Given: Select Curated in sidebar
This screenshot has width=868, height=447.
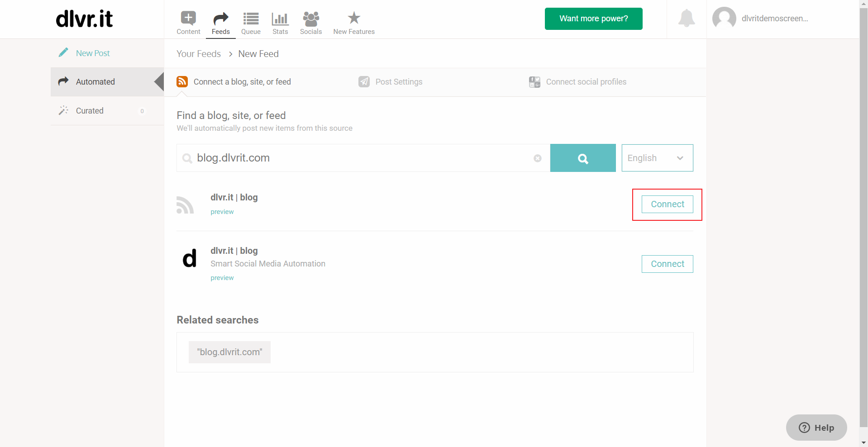Looking at the screenshot, I should [107, 111].
